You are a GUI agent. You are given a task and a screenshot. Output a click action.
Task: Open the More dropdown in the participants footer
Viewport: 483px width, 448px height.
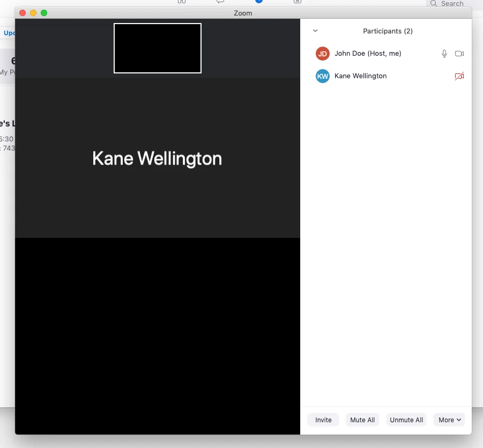click(449, 420)
